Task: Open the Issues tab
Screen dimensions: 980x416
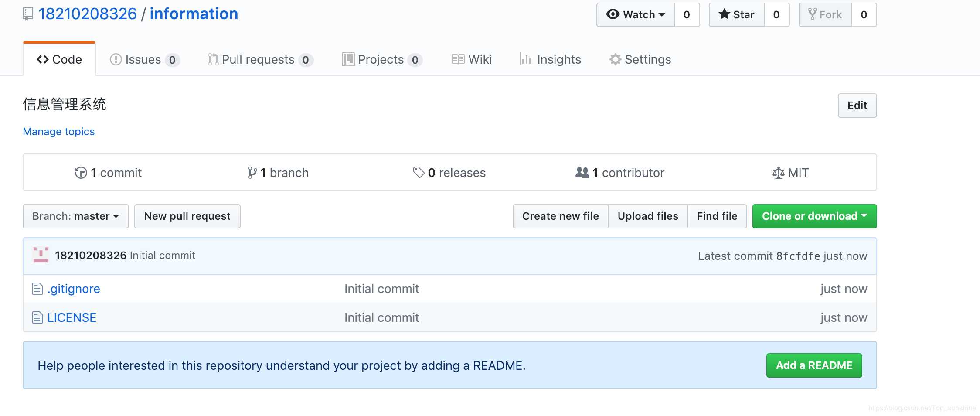Action: [145, 59]
